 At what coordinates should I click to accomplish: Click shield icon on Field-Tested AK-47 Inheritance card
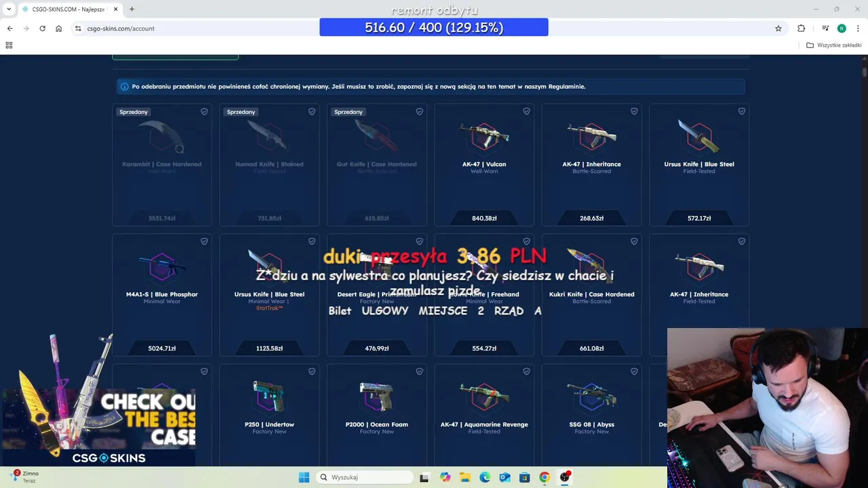tap(741, 241)
